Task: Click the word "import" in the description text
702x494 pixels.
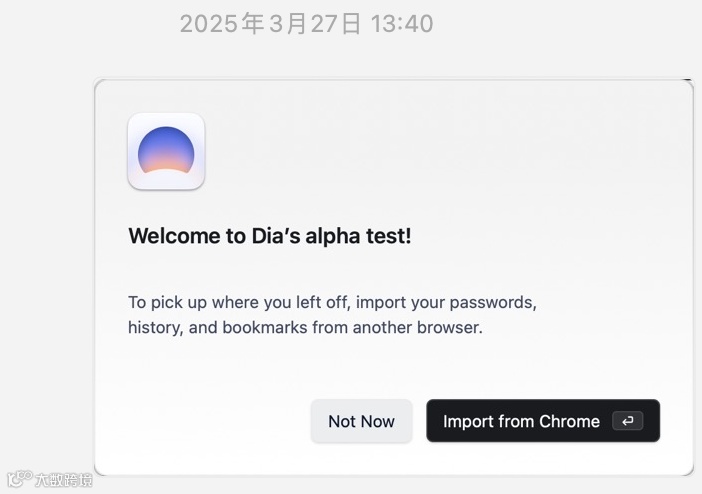Action: (381, 303)
